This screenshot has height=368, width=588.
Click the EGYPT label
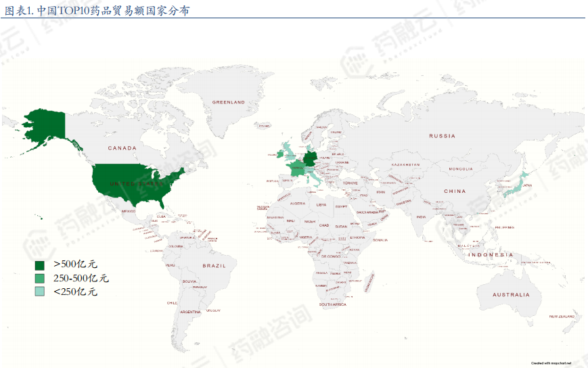click(x=341, y=206)
